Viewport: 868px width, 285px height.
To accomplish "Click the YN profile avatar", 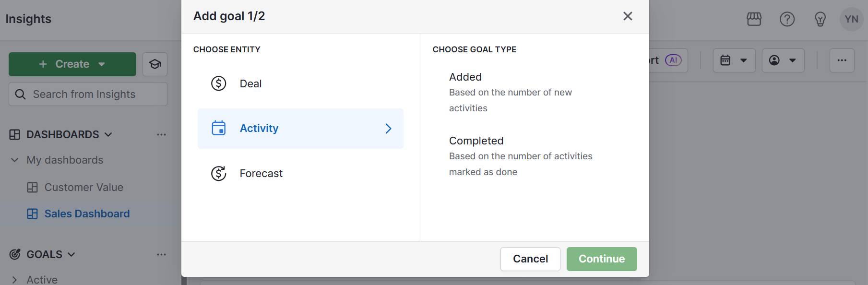I will point(852,19).
